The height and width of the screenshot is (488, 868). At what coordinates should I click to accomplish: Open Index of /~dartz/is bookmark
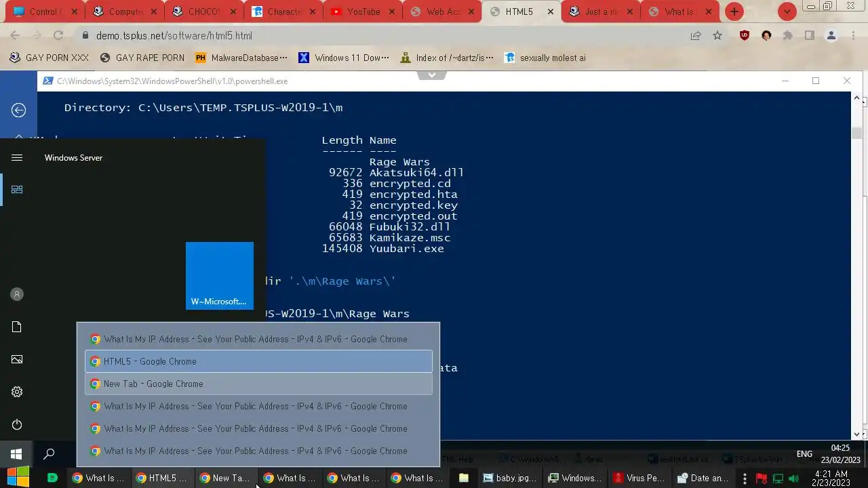click(x=447, y=58)
